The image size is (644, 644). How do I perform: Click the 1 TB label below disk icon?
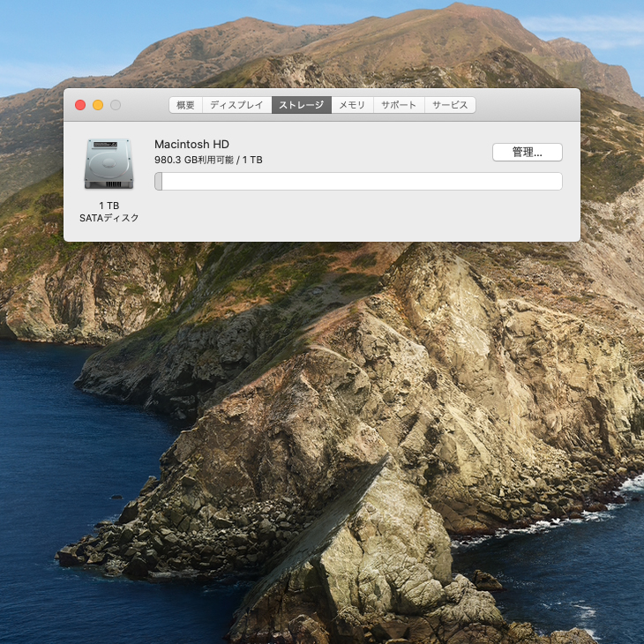pos(109,206)
